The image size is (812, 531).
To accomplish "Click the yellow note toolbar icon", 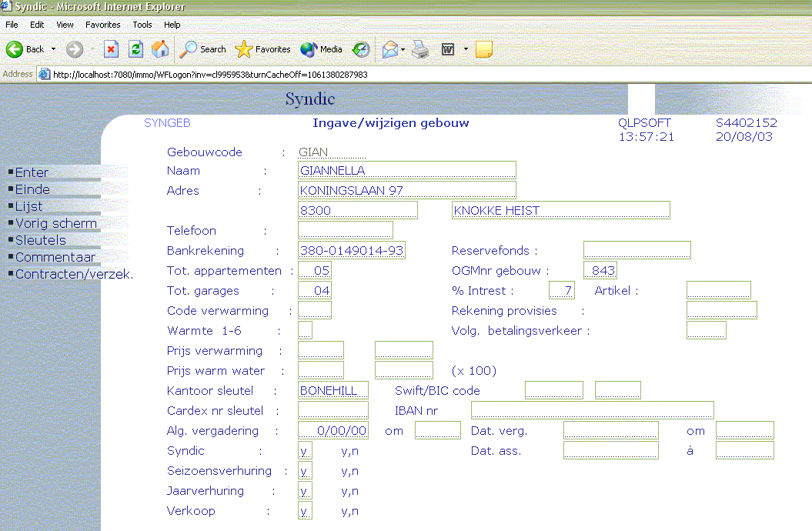I will point(483,49).
